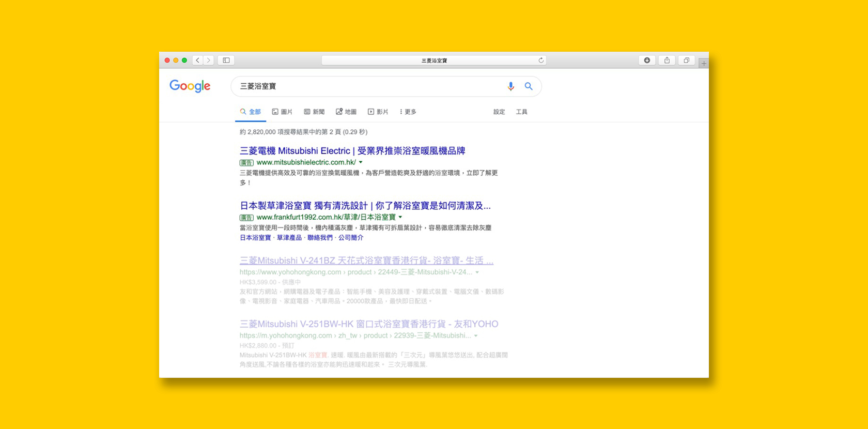The width and height of the screenshot is (868, 429).
Task: Click the blue search magnifier icon
Action: 529,86
